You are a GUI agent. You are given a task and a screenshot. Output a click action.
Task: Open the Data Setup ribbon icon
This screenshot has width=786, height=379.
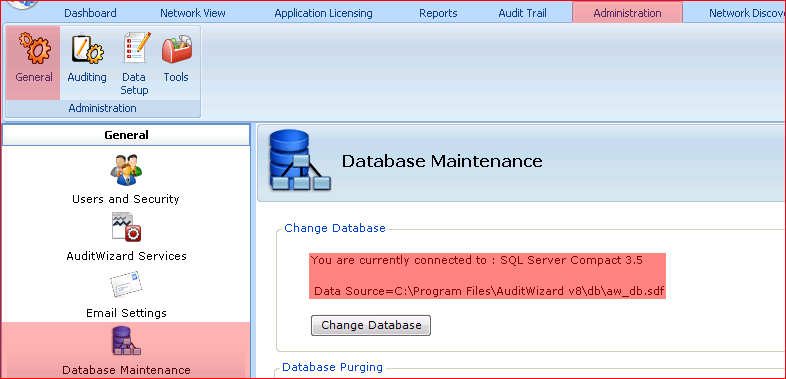pos(136,48)
